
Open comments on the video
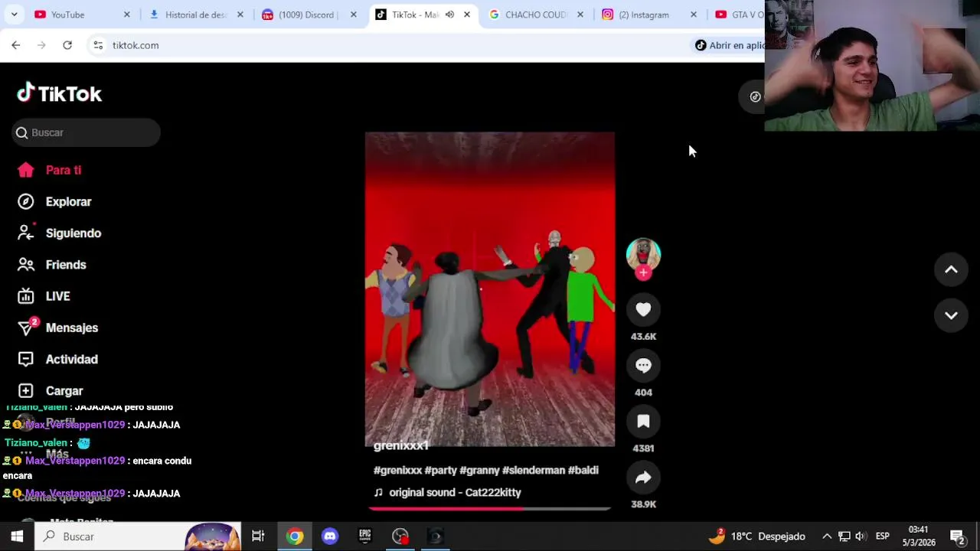coord(643,365)
